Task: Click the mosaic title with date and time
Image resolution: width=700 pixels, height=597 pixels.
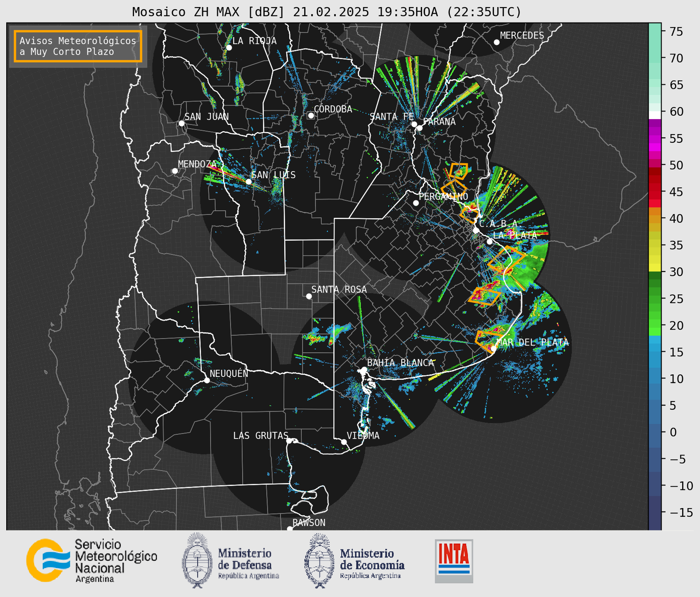Action: coord(327,12)
